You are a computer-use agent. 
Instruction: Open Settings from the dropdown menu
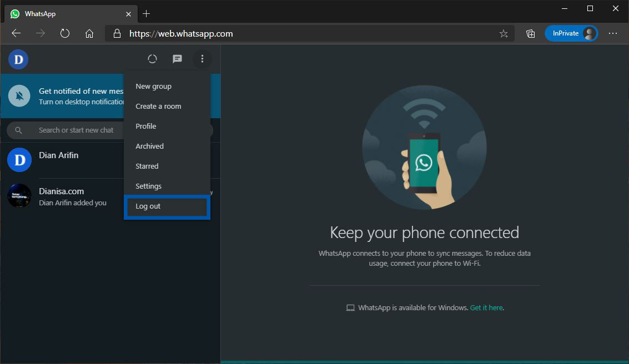(148, 186)
